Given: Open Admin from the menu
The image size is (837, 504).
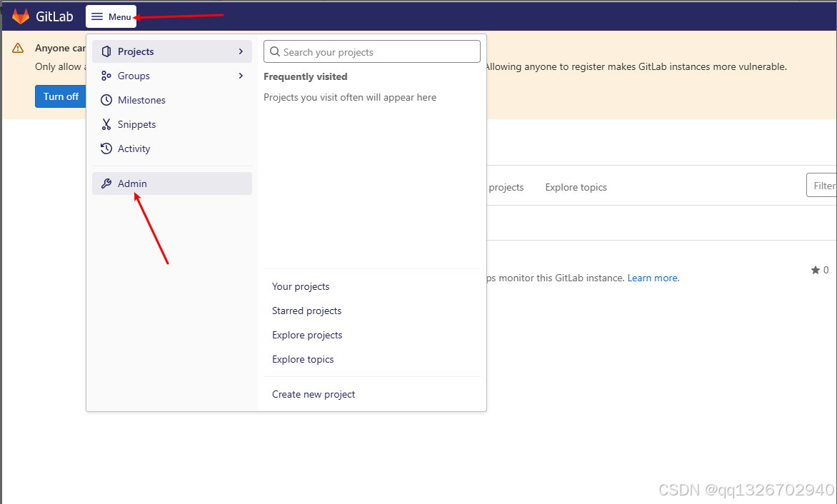Looking at the screenshot, I should [172, 183].
